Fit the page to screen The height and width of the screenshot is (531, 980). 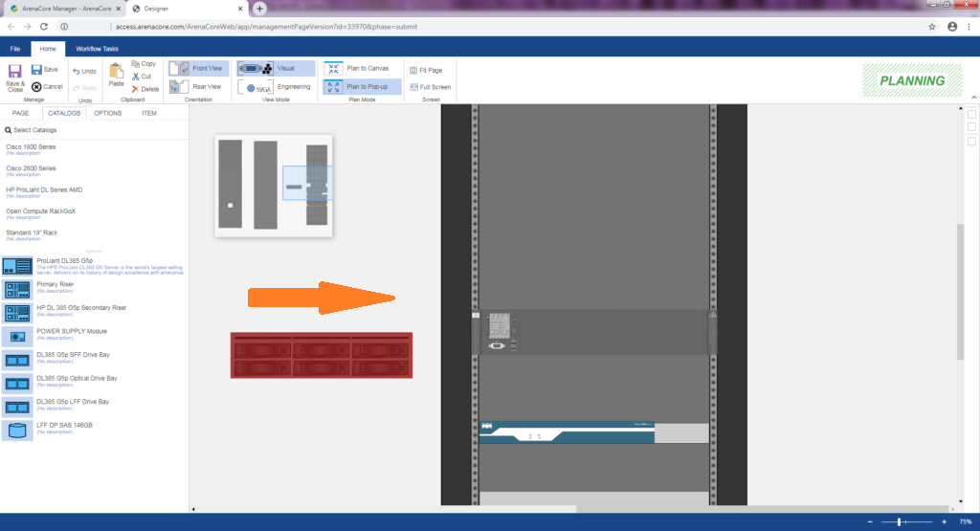[x=426, y=71]
